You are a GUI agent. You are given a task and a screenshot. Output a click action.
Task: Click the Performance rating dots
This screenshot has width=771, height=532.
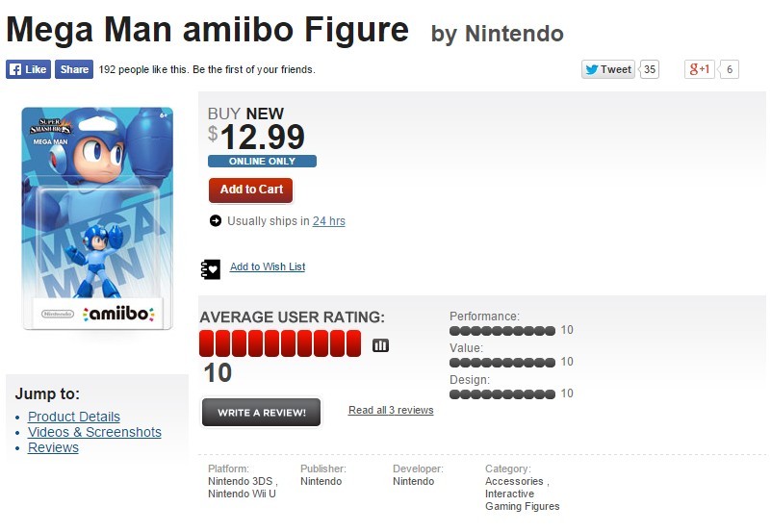(x=502, y=330)
